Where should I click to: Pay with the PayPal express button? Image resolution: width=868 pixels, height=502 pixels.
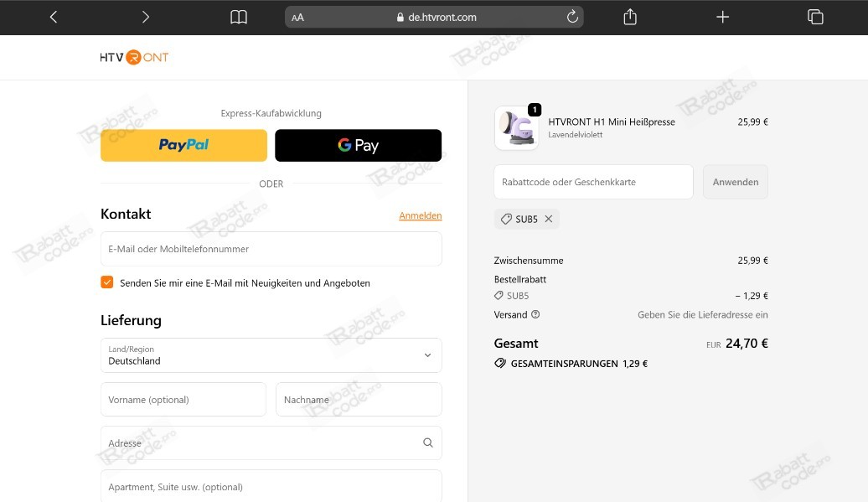click(183, 146)
